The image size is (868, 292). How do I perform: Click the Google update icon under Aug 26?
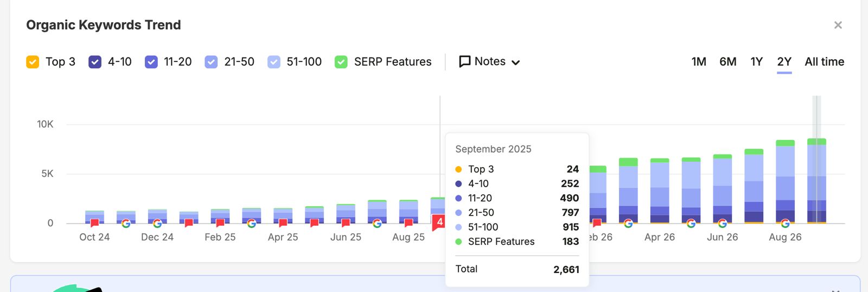tap(785, 223)
